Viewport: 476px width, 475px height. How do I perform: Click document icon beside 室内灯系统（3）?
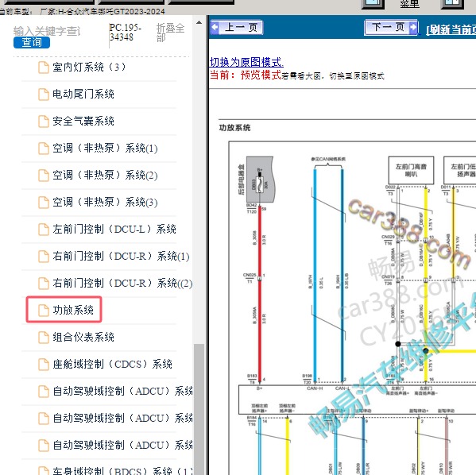[x=44, y=68]
